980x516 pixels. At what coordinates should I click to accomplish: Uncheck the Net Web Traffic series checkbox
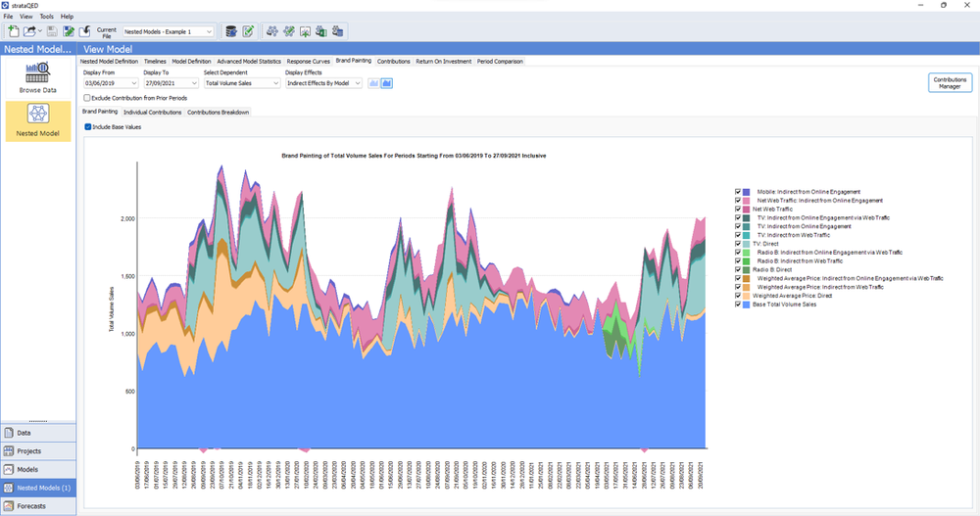[738, 210]
